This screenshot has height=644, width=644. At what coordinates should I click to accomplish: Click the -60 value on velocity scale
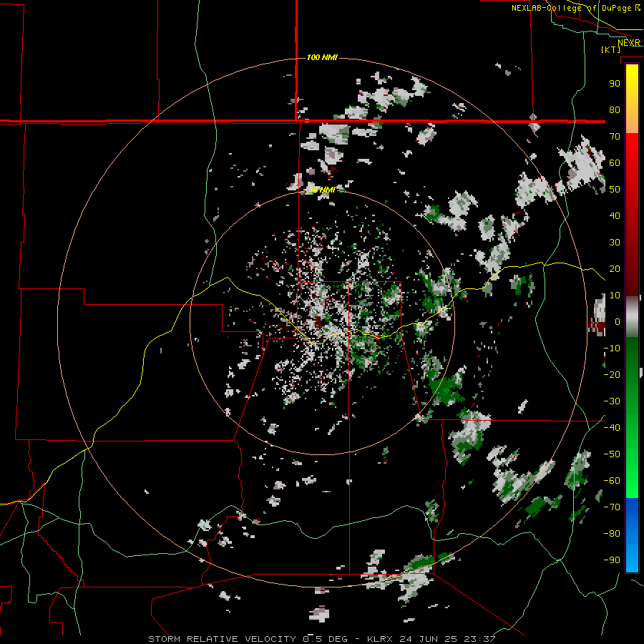click(x=612, y=481)
